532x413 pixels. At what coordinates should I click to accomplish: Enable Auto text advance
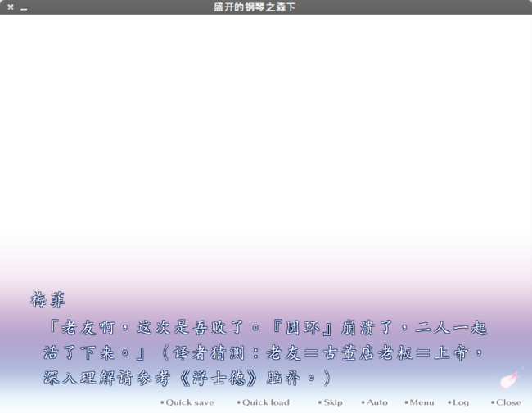click(x=376, y=402)
